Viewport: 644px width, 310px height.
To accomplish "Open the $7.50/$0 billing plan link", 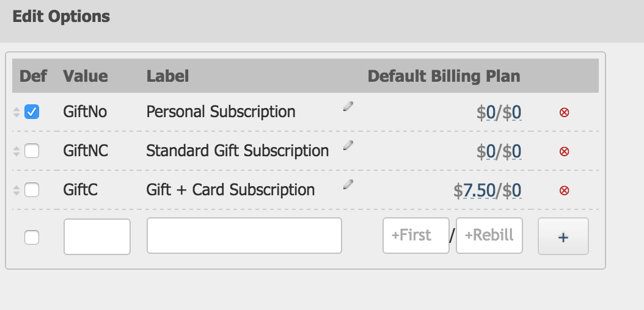I will tap(487, 190).
